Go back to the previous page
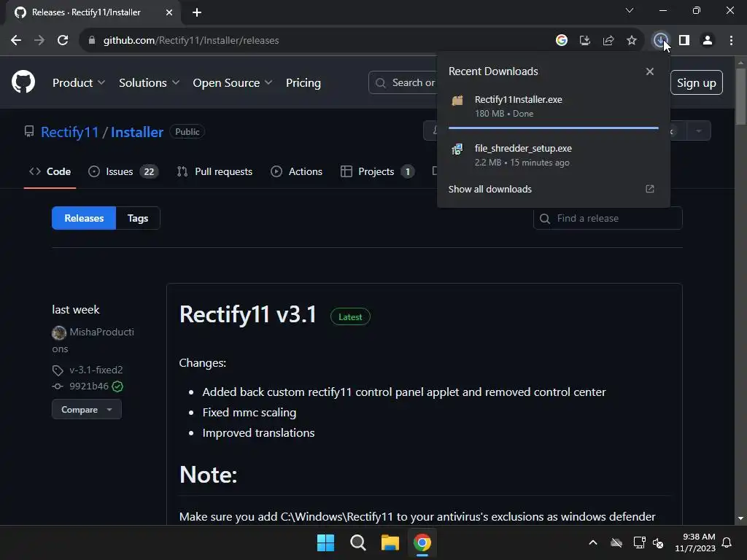 [16, 41]
